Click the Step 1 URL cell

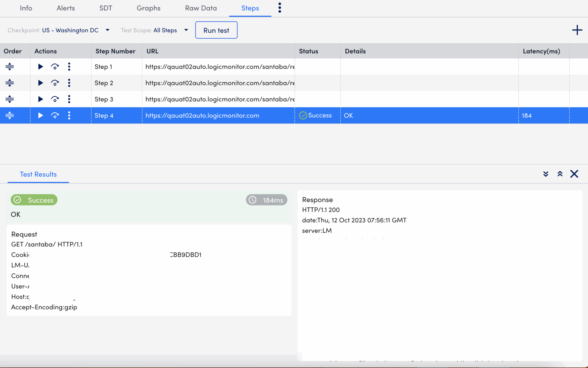coord(218,67)
